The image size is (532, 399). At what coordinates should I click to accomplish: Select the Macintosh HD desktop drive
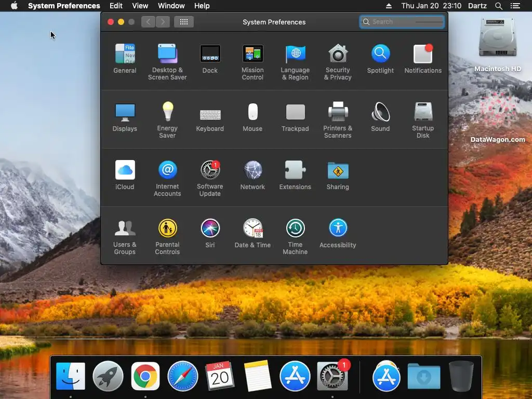pos(498,45)
